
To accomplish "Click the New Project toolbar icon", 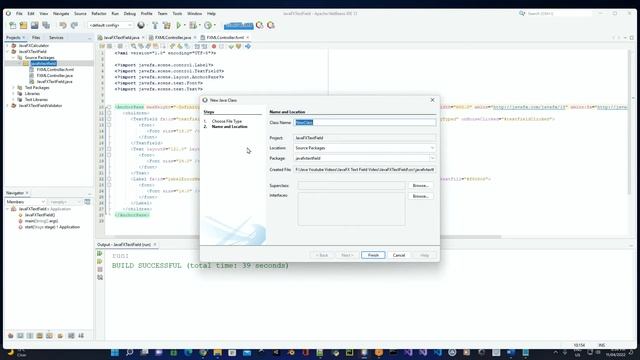I will pyautogui.click(x=23, y=25).
